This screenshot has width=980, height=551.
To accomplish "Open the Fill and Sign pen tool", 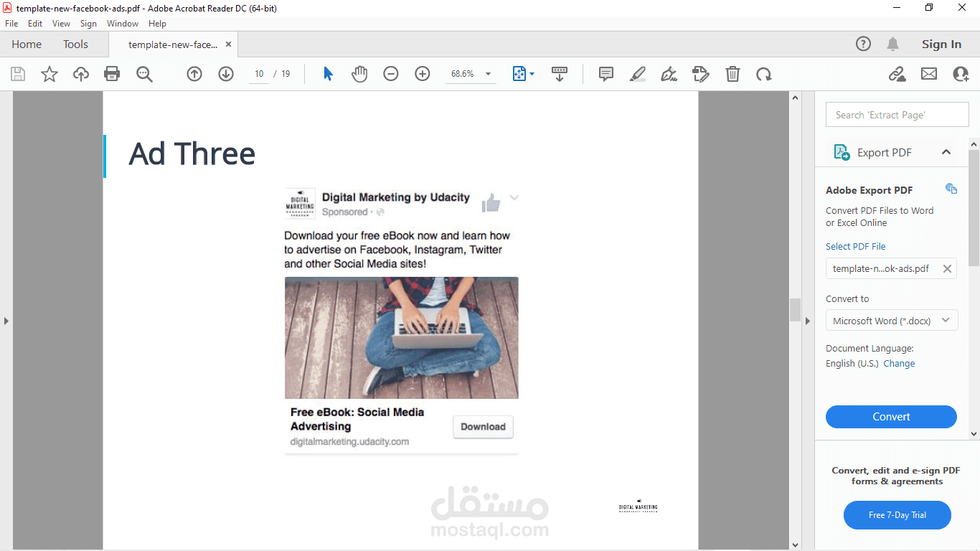I will point(669,74).
